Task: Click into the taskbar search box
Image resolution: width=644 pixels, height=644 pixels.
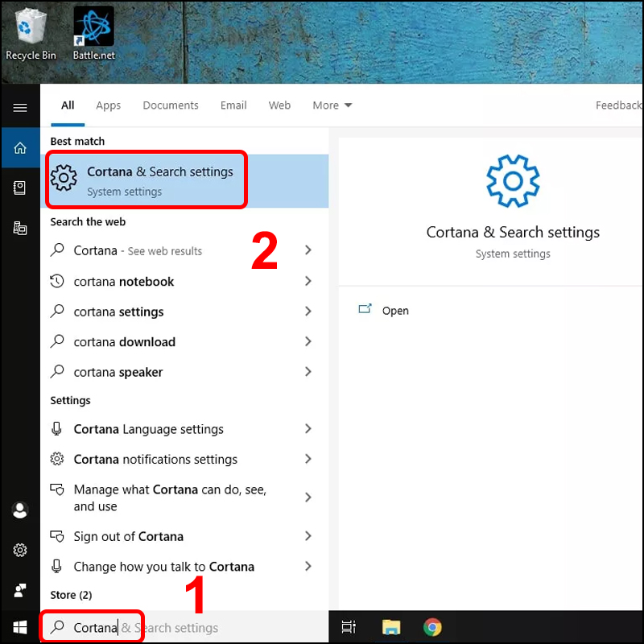Action: pos(184,627)
